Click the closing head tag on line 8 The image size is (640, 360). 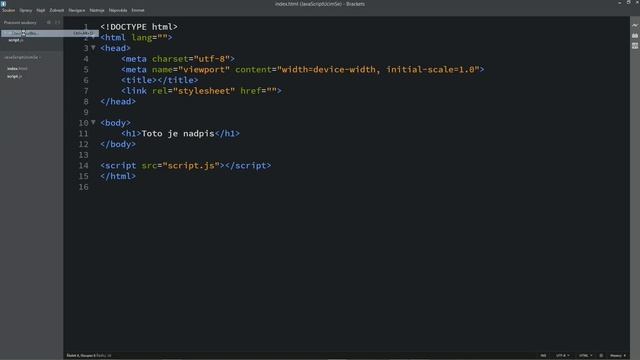coord(118,102)
